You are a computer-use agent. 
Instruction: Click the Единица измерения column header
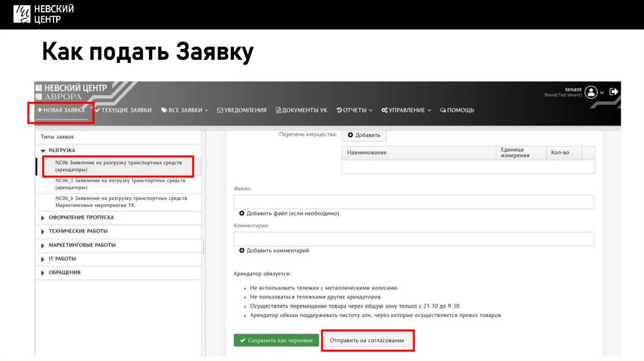521,152
